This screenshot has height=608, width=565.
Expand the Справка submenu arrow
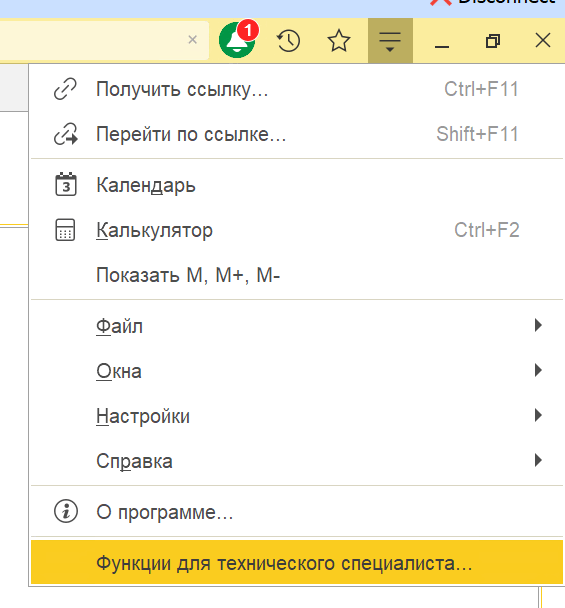(538, 460)
